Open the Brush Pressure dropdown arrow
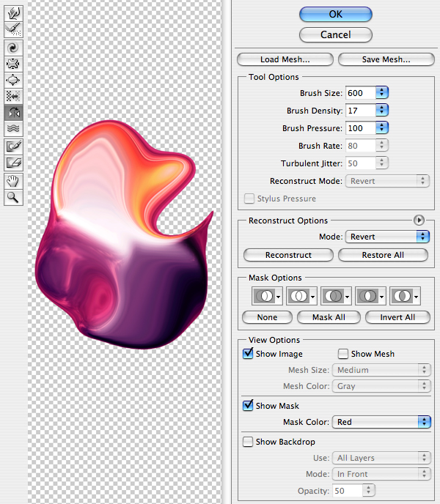 (382, 128)
